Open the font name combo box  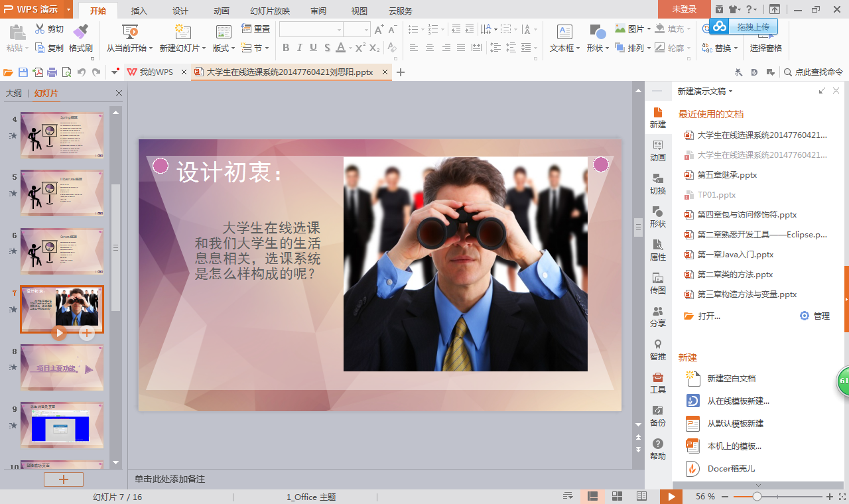[309, 29]
